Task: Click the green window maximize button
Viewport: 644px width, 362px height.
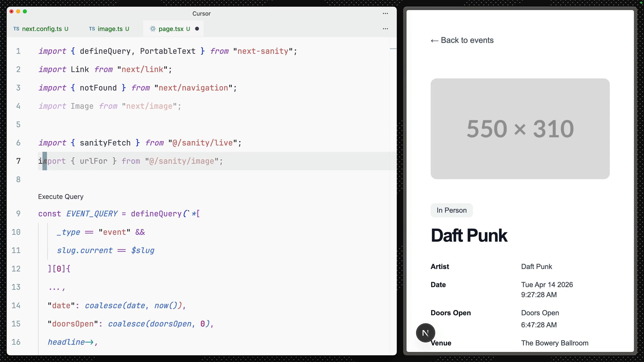Action: click(x=25, y=11)
